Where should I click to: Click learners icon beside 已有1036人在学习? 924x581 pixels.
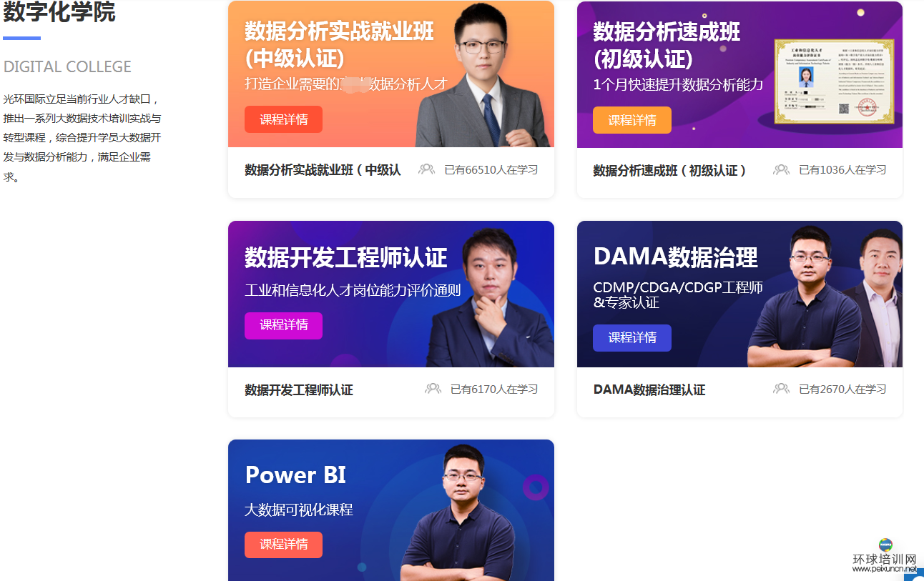click(781, 169)
